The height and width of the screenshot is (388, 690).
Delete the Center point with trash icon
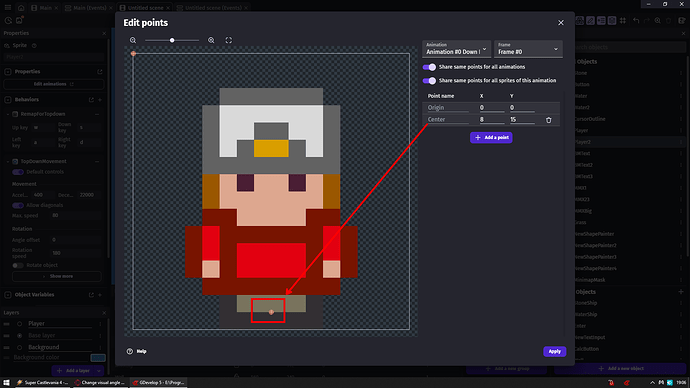tap(549, 120)
